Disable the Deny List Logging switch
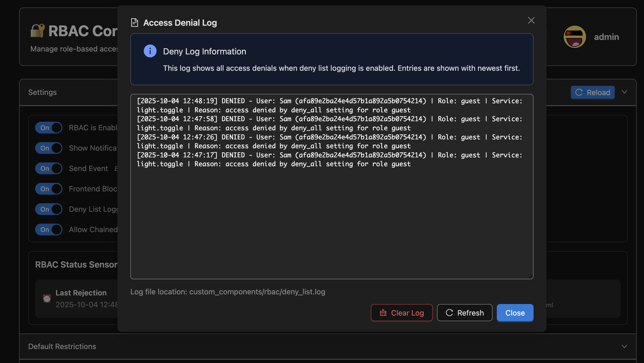The height and width of the screenshot is (363, 644). pos(49,209)
